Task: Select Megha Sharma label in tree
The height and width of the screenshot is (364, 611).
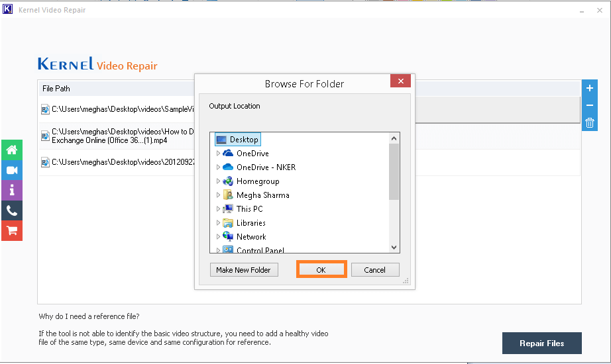Action: pyautogui.click(x=263, y=195)
